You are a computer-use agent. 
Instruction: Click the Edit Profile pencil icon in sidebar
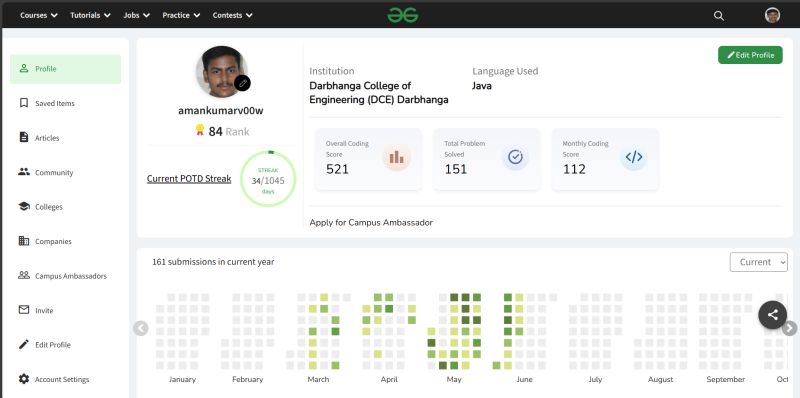click(23, 344)
